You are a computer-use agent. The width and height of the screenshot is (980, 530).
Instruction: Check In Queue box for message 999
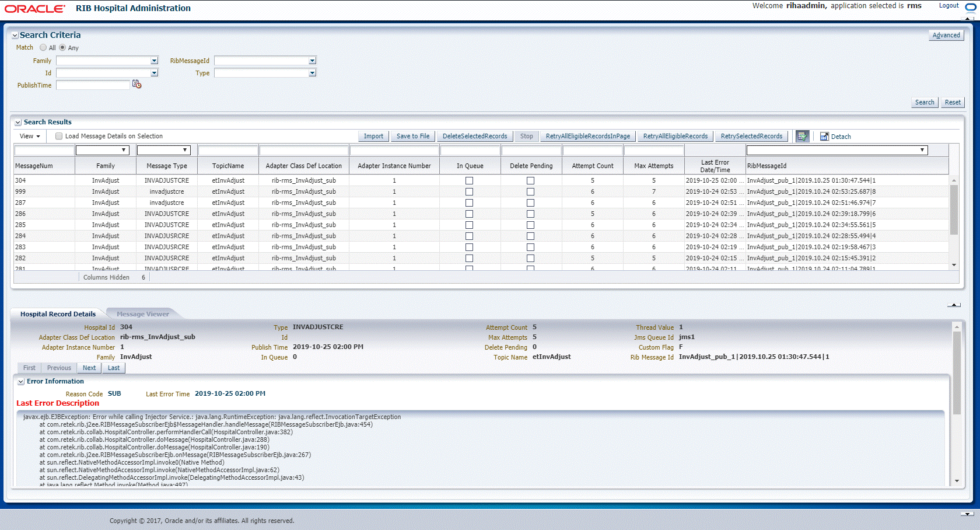tap(469, 192)
